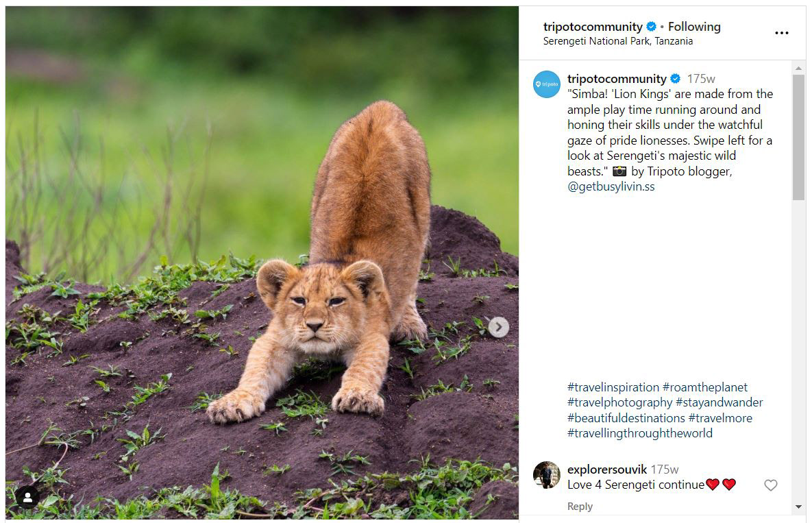Image resolution: width=812 pixels, height=523 pixels.
Task: Open the three-dots more options menu
Action: pos(781,33)
